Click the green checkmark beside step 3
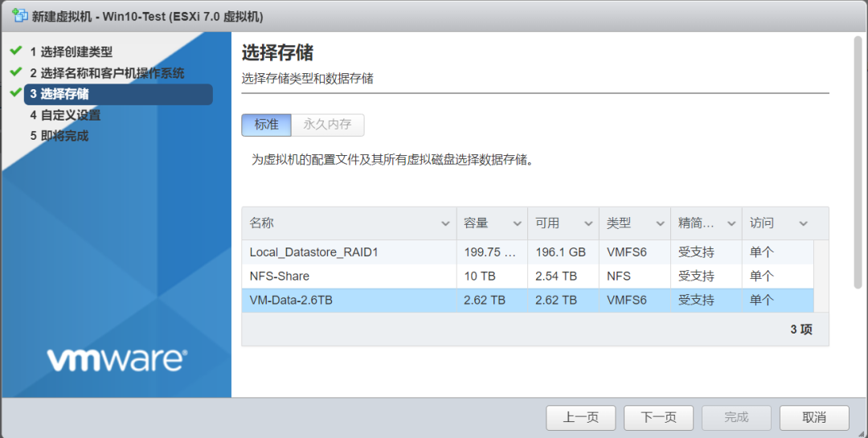868x438 pixels. 16,92
